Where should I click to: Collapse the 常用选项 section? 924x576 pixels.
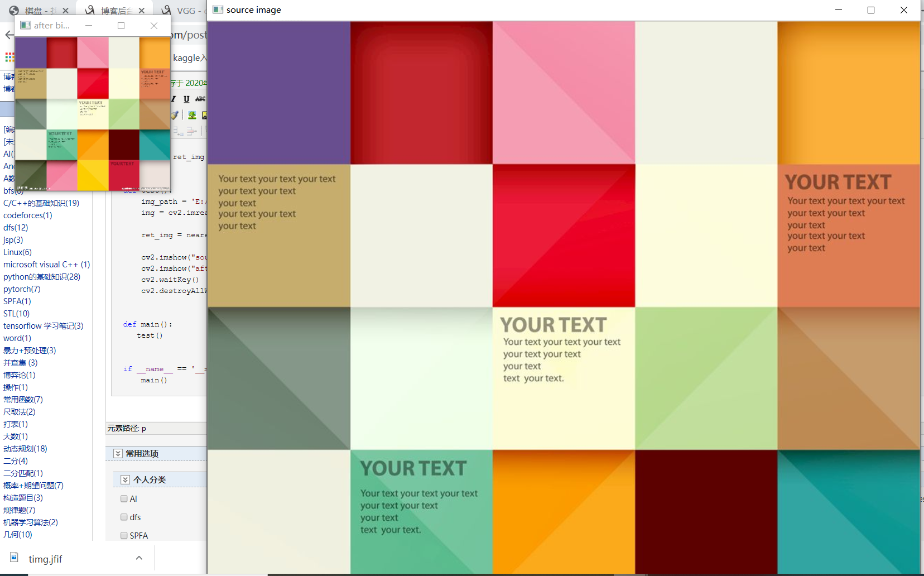[118, 453]
